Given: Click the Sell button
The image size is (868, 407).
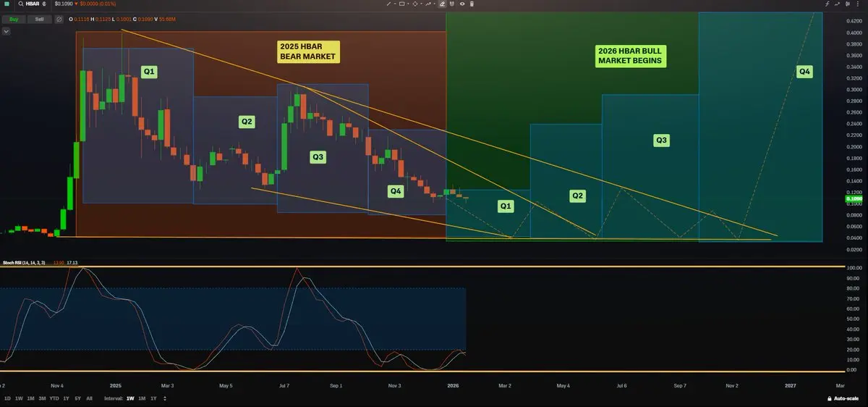Looking at the screenshot, I should coord(39,19).
